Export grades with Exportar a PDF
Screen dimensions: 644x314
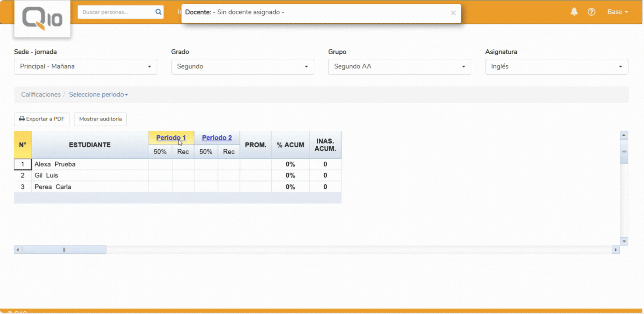[42, 119]
